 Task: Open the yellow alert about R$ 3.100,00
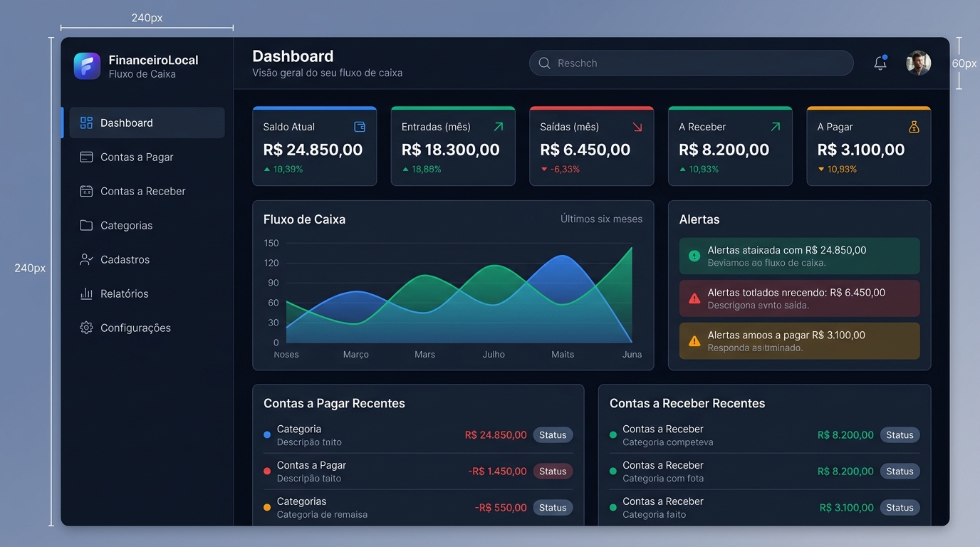[x=799, y=341]
